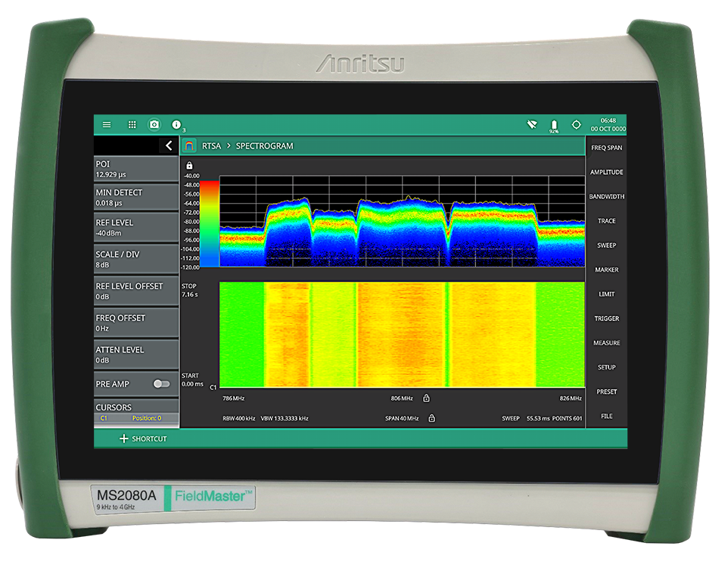Click the CURSORS section header
728x571 pixels.
tap(136, 407)
